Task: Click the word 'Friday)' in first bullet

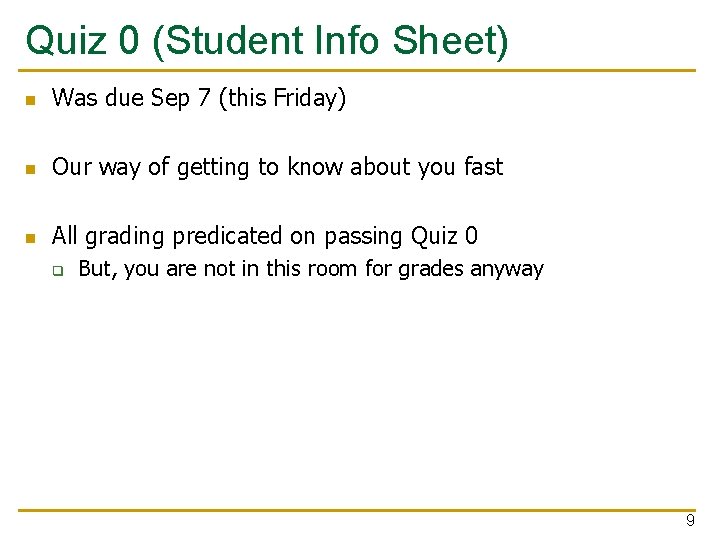Action: point(309,98)
